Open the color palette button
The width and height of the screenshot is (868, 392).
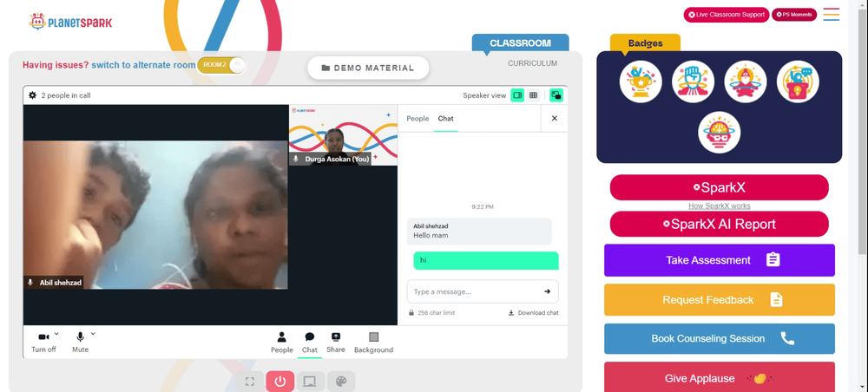(x=341, y=382)
